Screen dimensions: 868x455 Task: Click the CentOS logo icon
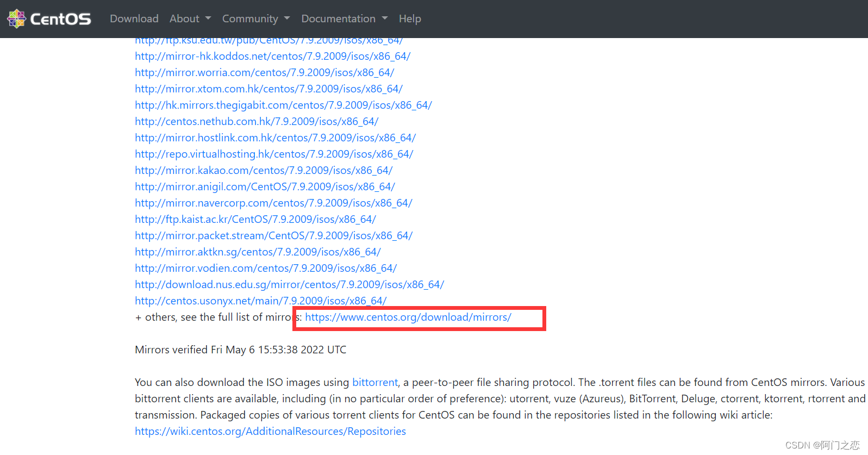[16, 18]
